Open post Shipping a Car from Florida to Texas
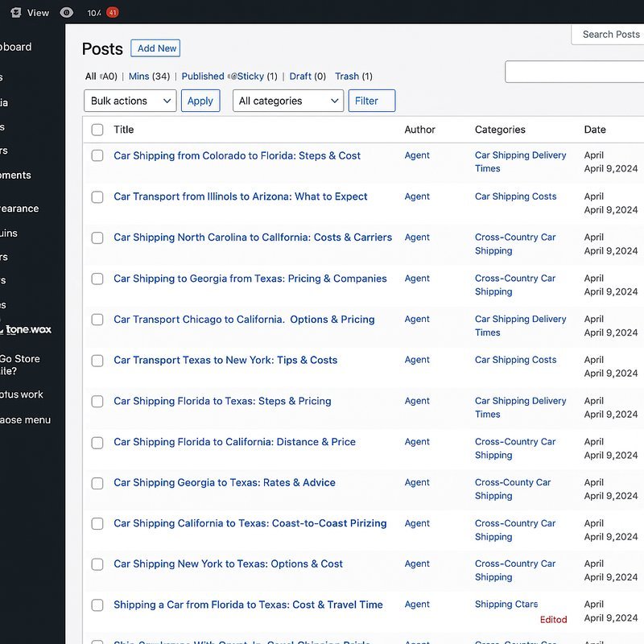Viewport: 644px width, 644px height. tap(248, 605)
